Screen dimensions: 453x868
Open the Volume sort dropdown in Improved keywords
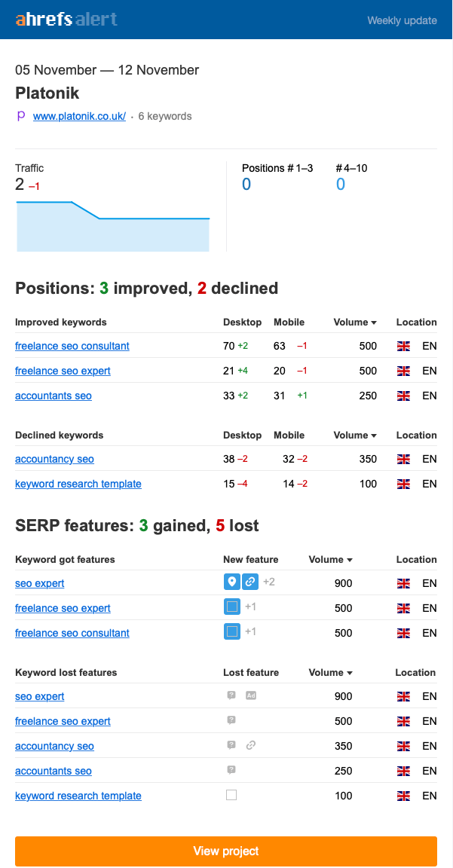click(355, 322)
